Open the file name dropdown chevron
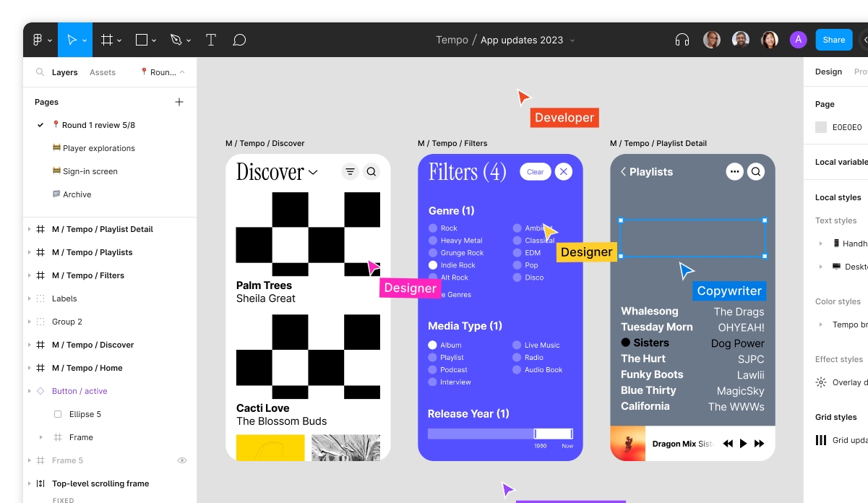868x503 pixels. 572,40
